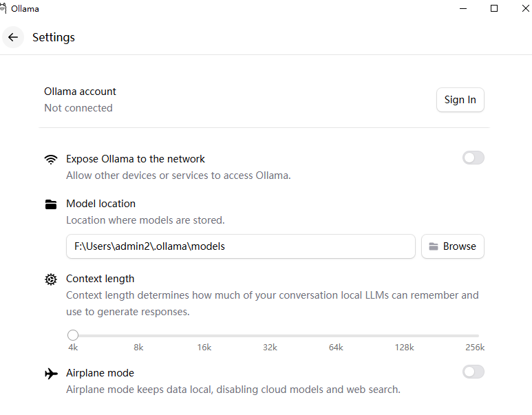This screenshot has height=415, width=532.
Task: Click the context length slider handle
Action: coord(73,335)
